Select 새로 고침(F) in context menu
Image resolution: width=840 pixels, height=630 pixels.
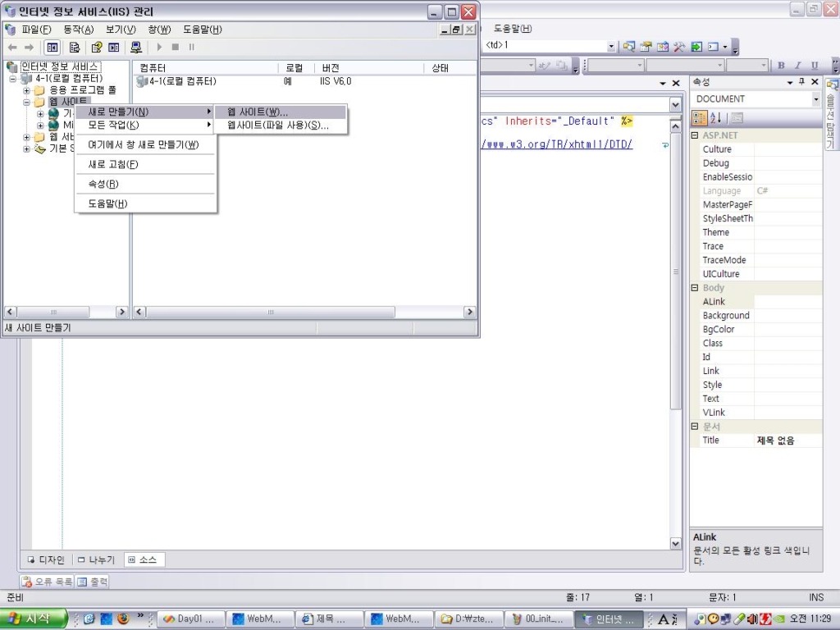(146, 164)
